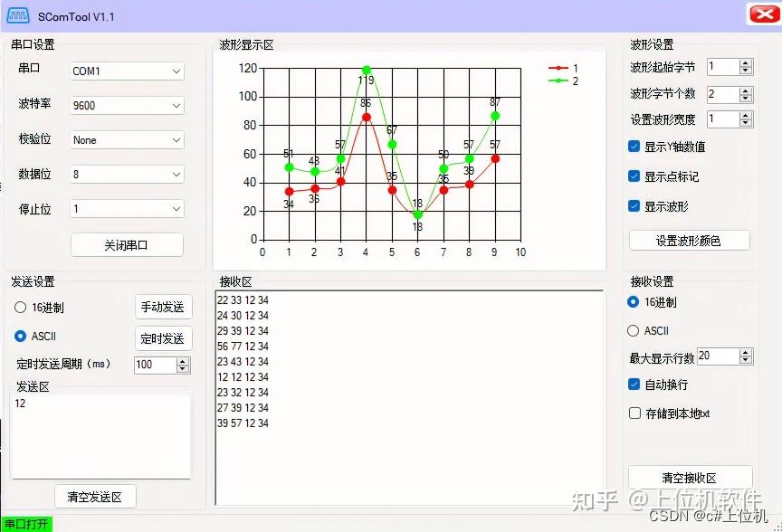Click the 定时发送 button
The width and height of the screenshot is (782, 532).
click(163, 339)
